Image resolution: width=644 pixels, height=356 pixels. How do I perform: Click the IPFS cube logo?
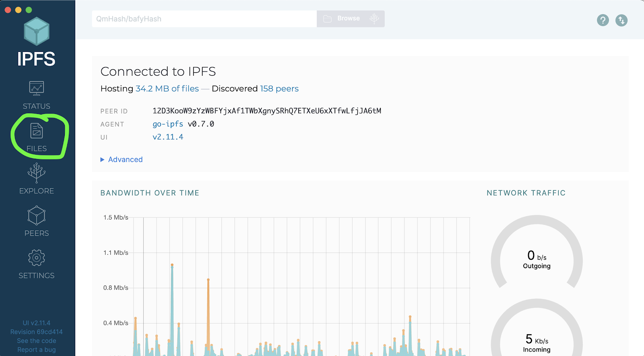click(x=37, y=31)
